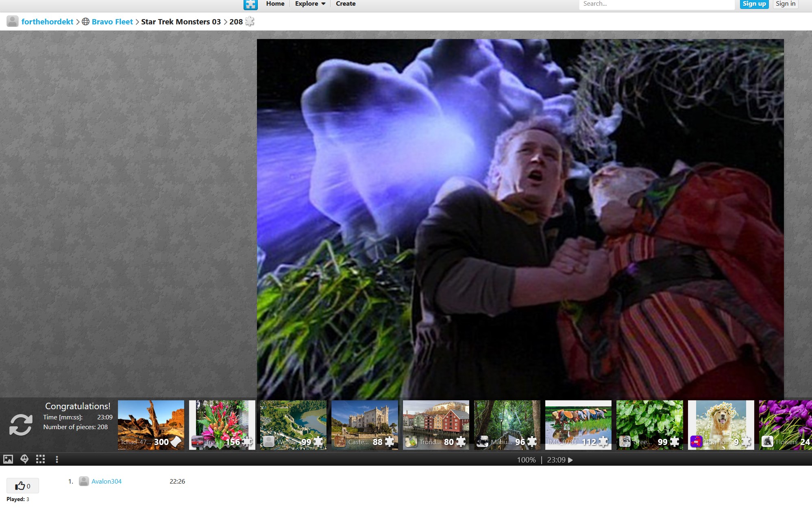Click the sunglasses avatar on Gree... thumbnail
Image resolution: width=812 pixels, height=510 pixels.
coord(625,442)
